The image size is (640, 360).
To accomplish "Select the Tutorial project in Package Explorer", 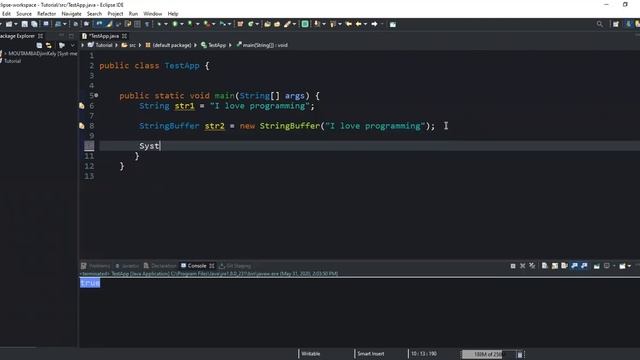I will [12, 61].
